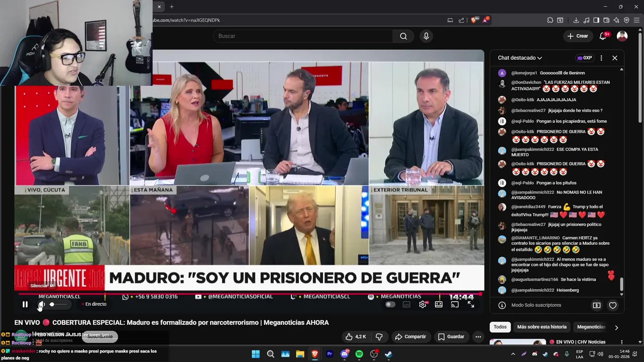The width and height of the screenshot is (644, 362).
Task: Jump to live via 'En directo' indicator
Action: (x=94, y=304)
